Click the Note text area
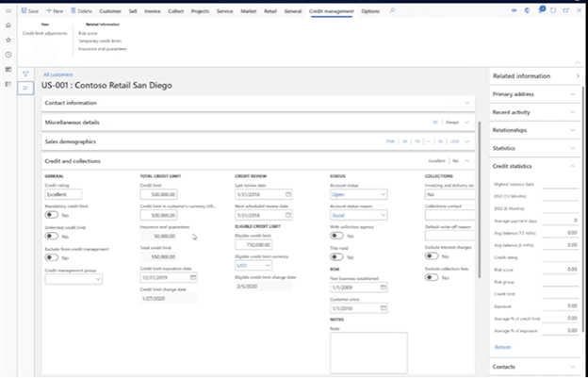Viewport: 588px width, 378px height. pyautogui.click(x=368, y=353)
